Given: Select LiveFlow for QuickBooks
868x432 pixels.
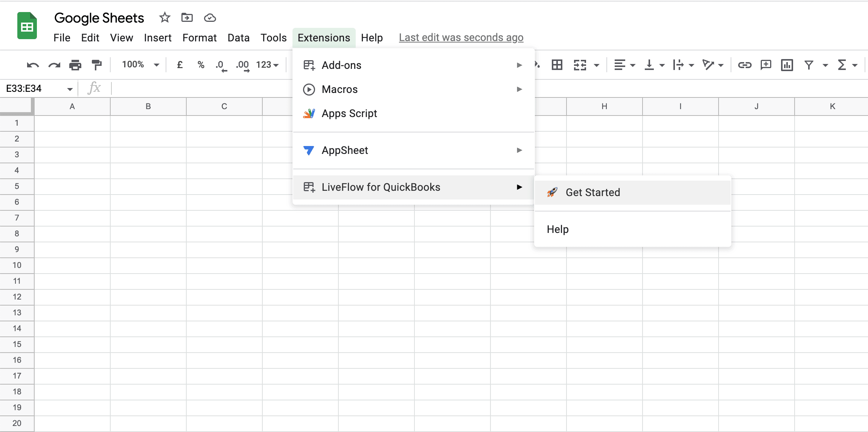Looking at the screenshot, I should 414,187.
